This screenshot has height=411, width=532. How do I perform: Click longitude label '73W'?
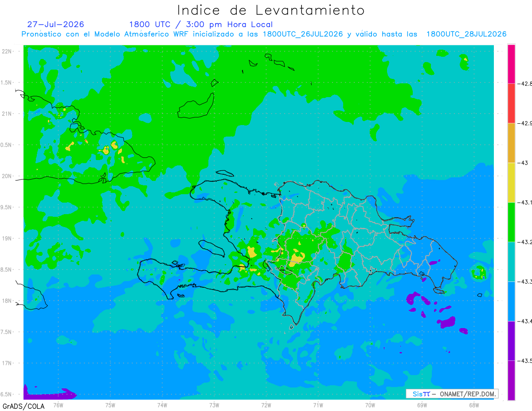[214, 404]
